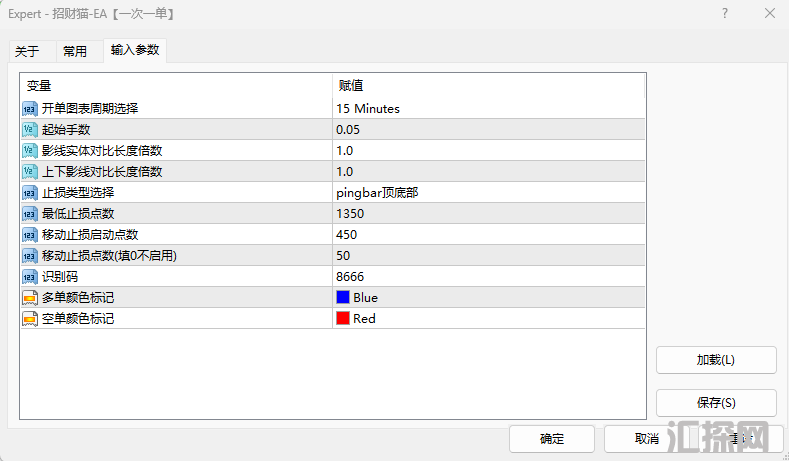The image size is (789, 461).
Task: Click the icon beside 影线实体对比长度倍数
Action: pos(30,150)
